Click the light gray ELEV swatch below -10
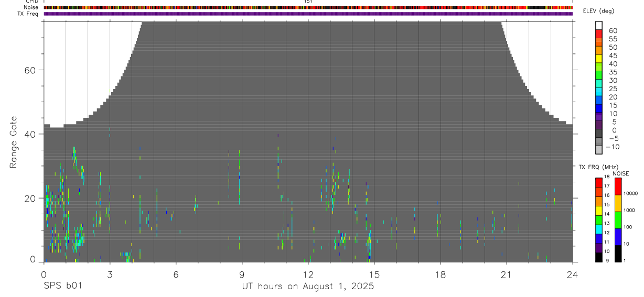644x297 pixels. coord(599,150)
